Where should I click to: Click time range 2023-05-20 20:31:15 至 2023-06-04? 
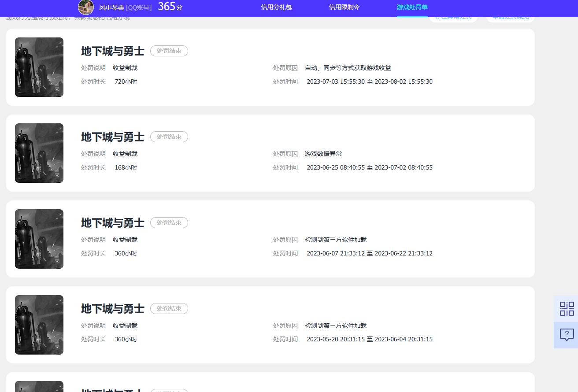(370, 339)
